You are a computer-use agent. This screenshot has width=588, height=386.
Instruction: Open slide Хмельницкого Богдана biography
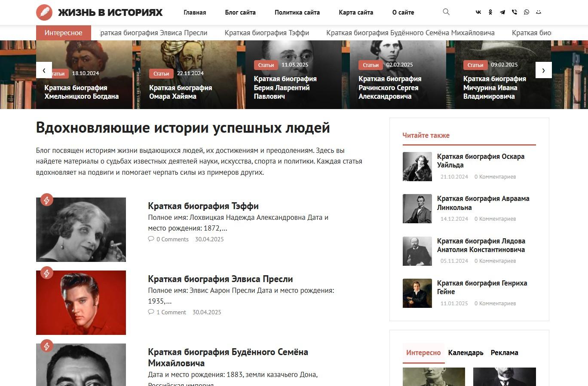(82, 92)
